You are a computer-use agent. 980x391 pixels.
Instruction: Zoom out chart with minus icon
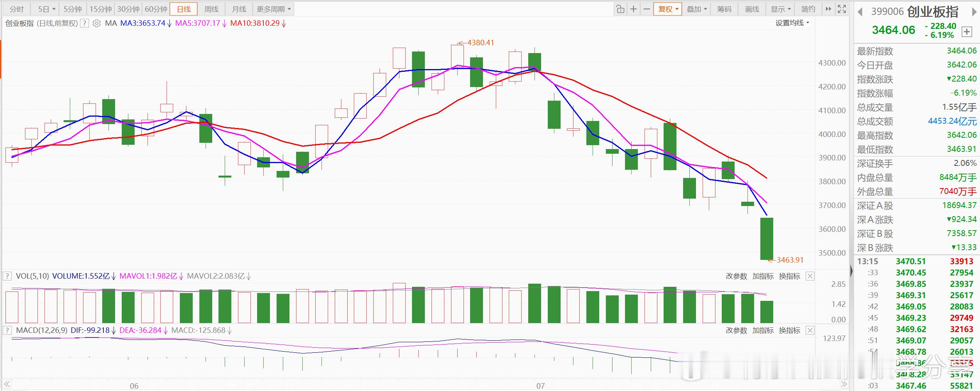[647, 9]
